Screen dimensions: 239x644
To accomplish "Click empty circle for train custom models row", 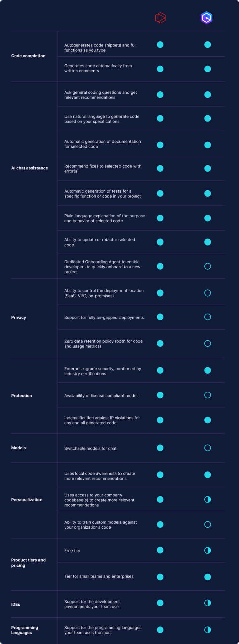I will [208, 524].
